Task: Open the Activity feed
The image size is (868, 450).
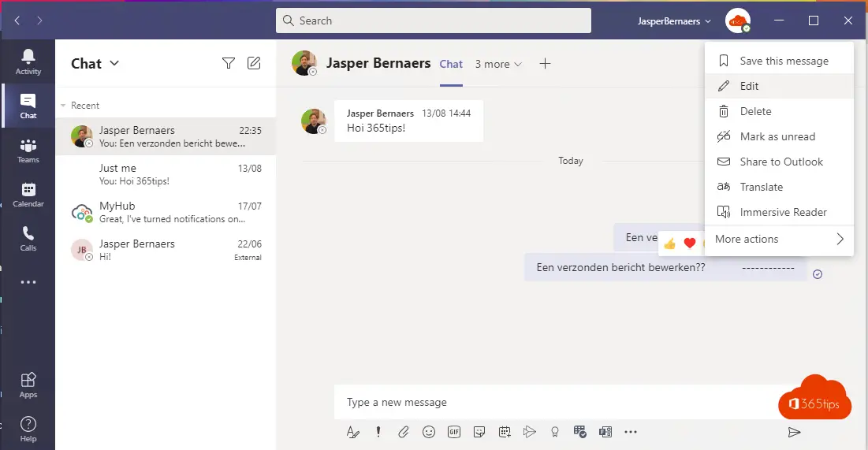Action: [28, 62]
